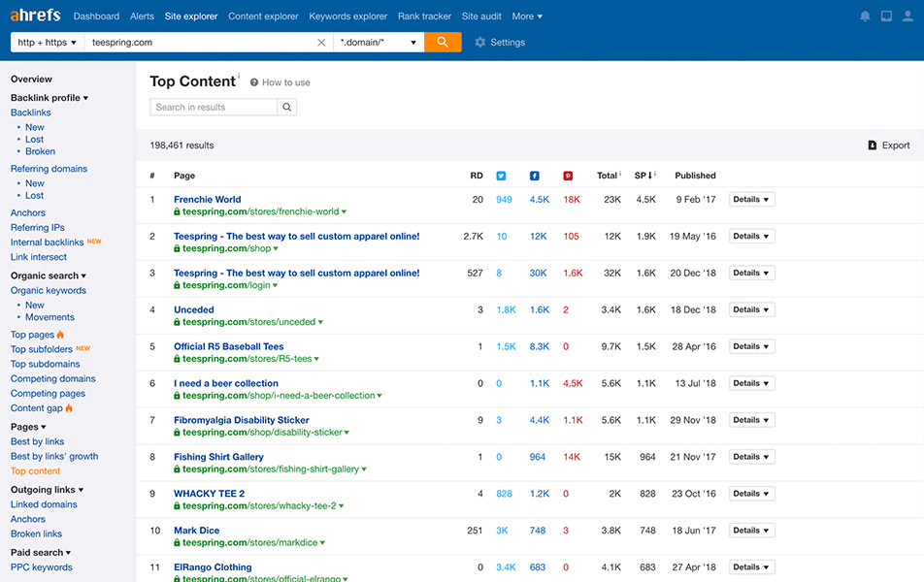
Task: Open the http + https protocol dropdown
Action: pos(46,43)
